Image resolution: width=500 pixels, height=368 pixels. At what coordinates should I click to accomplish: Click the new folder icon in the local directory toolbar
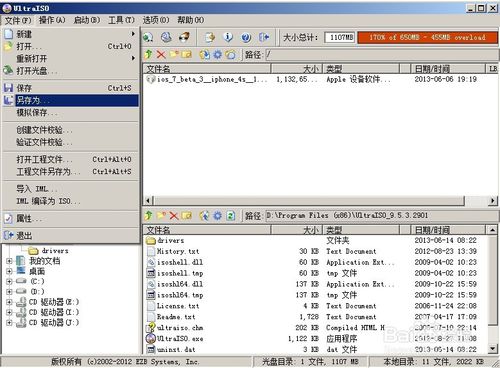click(x=161, y=216)
